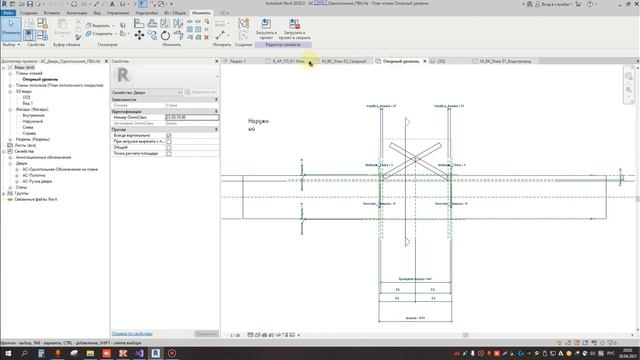Click Загрузить в проект и закрыть icon
Screen dimensions: 640x360
[294, 24]
